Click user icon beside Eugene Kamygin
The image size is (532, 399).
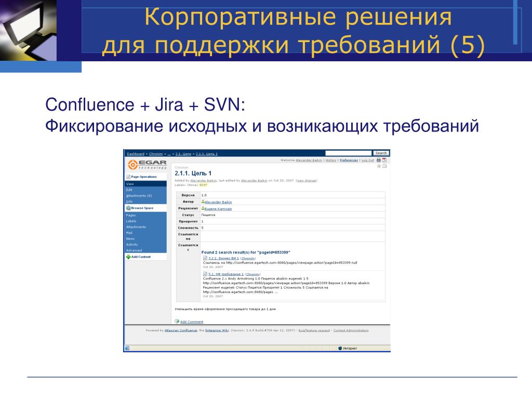point(203,208)
